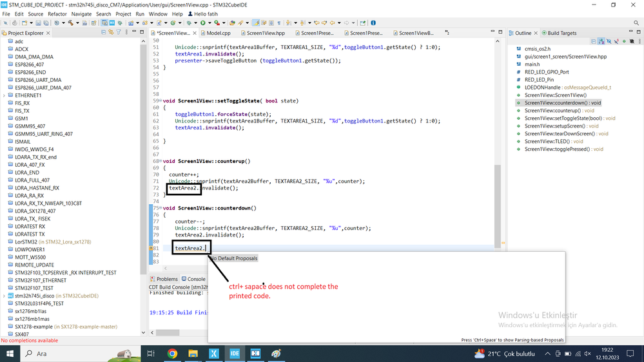Viewport: 644px width, 362px height.
Task: Expand the stm32h745i_disco project node
Action: (x=4, y=296)
